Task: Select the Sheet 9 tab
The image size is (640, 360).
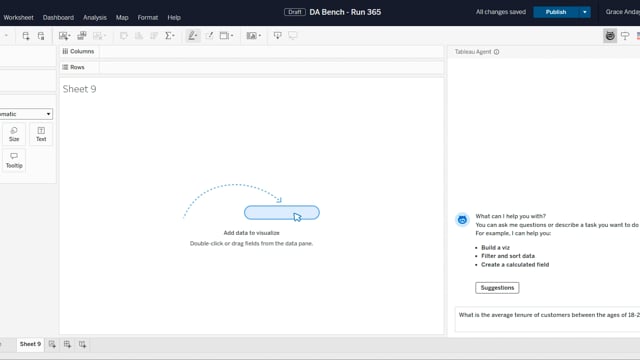Action: tap(30, 344)
